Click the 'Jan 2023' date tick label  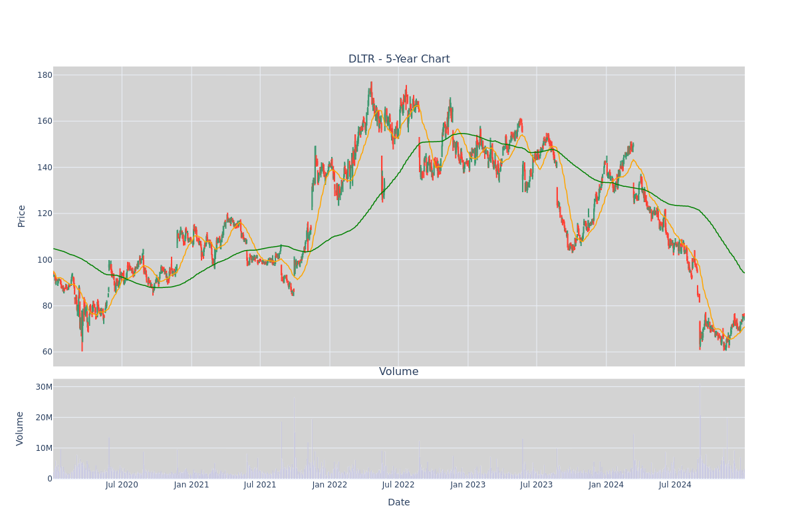click(468, 485)
